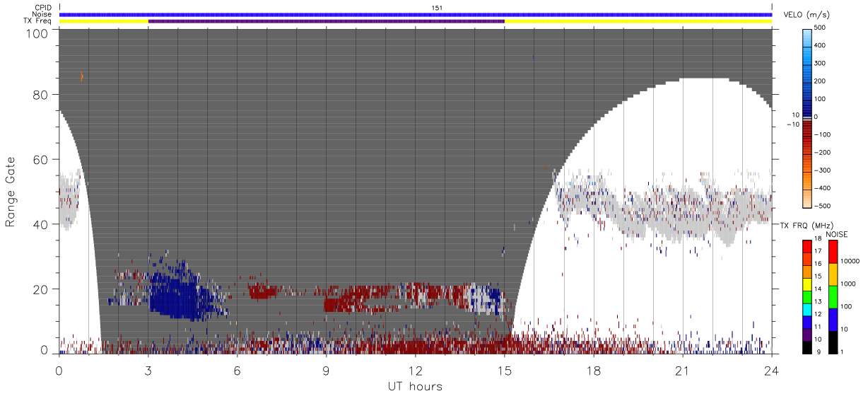Click the small orange speck near range gate 85

click(82, 76)
